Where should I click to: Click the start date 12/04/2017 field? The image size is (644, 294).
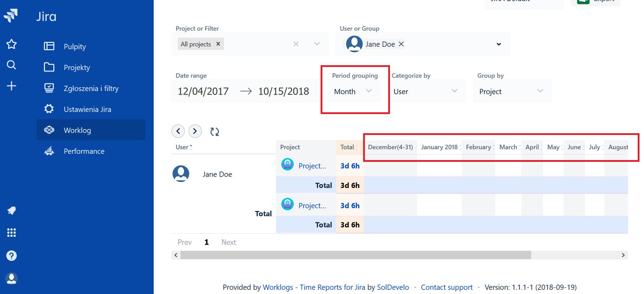tap(203, 91)
